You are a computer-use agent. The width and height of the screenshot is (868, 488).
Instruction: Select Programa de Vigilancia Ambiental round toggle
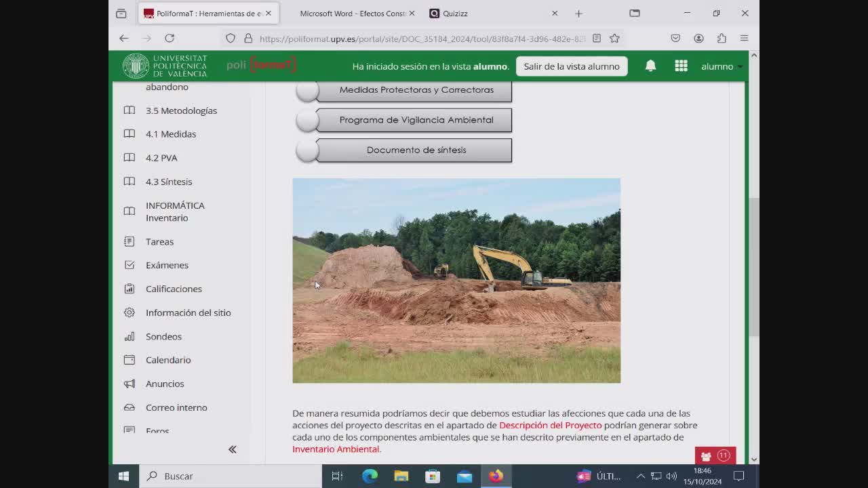[x=307, y=120]
